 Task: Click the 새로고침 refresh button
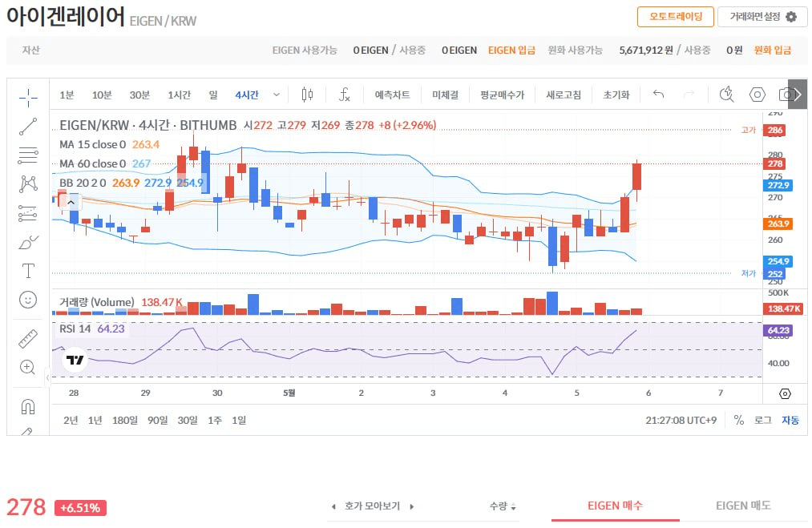tap(564, 95)
